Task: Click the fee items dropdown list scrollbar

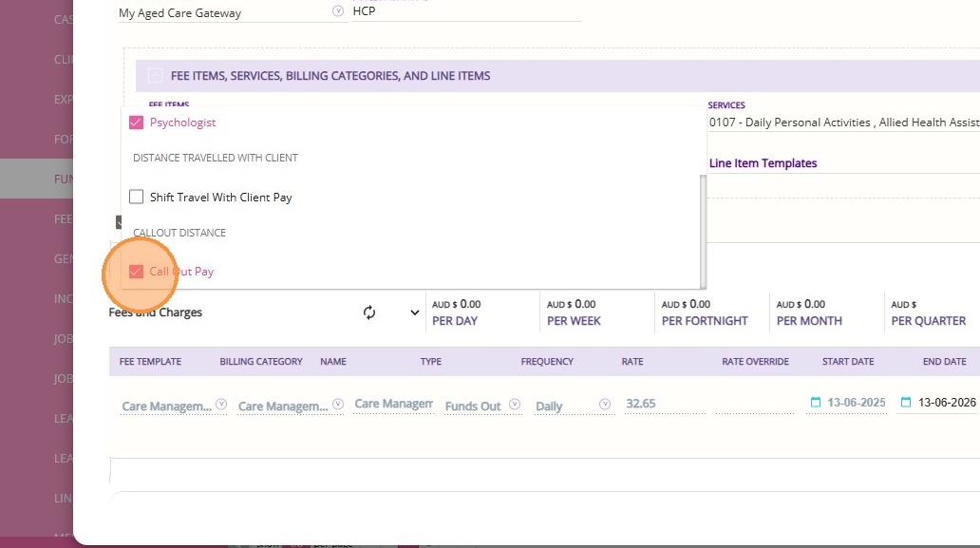Action: coord(703,231)
